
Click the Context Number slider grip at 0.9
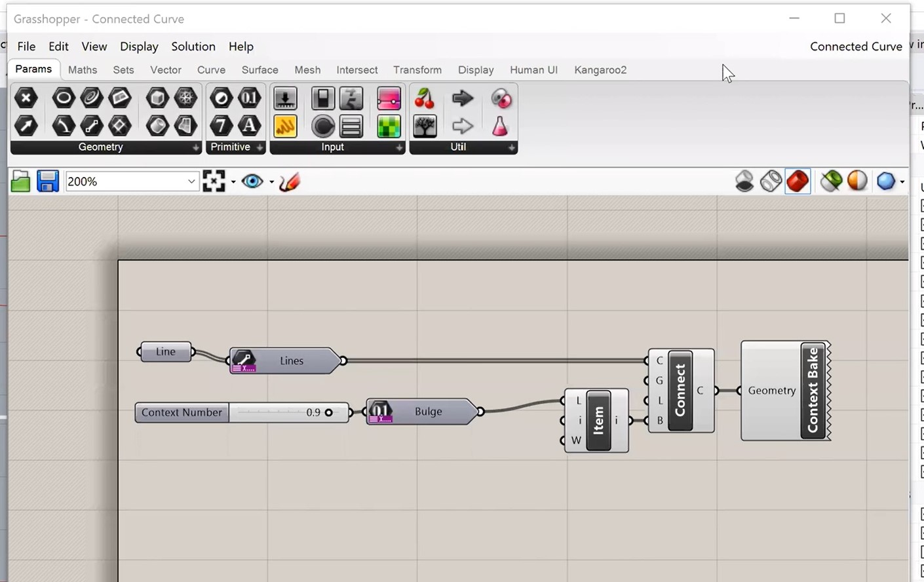pyautogui.click(x=329, y=412)
